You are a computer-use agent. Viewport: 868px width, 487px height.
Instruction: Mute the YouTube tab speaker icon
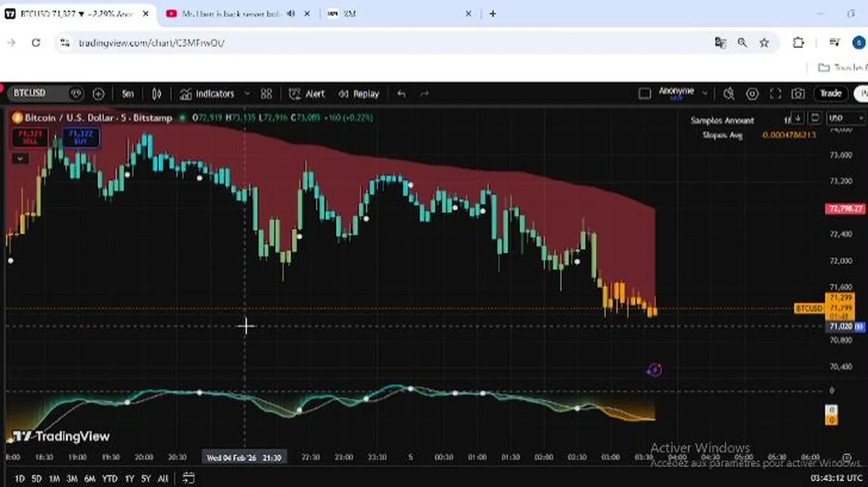(291, 14)
